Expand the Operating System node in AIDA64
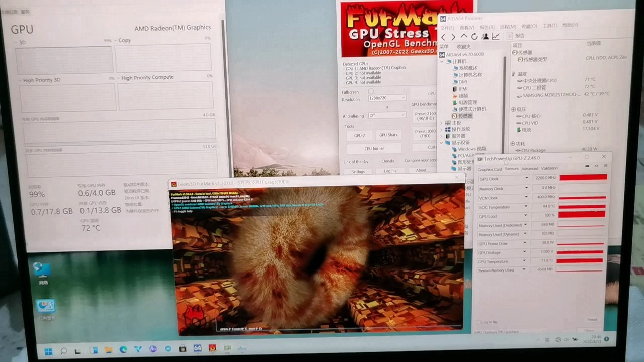The width and height of the screenshot is (644, 362). click(442, 129)
